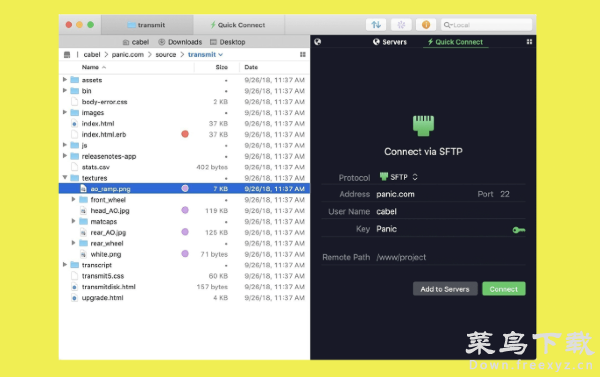This screenshot has height=377, width=600.
Task: Click the disk icon in the path bar
Action: [67, 54]
